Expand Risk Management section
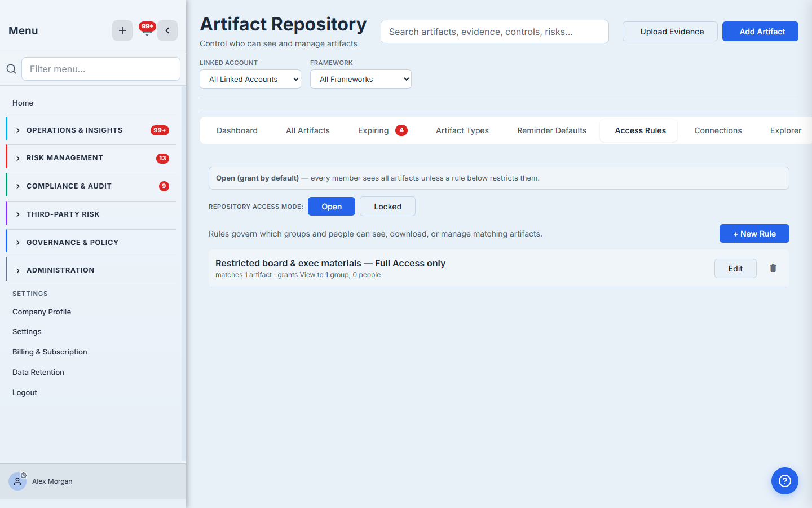Viewport: 812px width, 508px height. (x=91, y=158)
